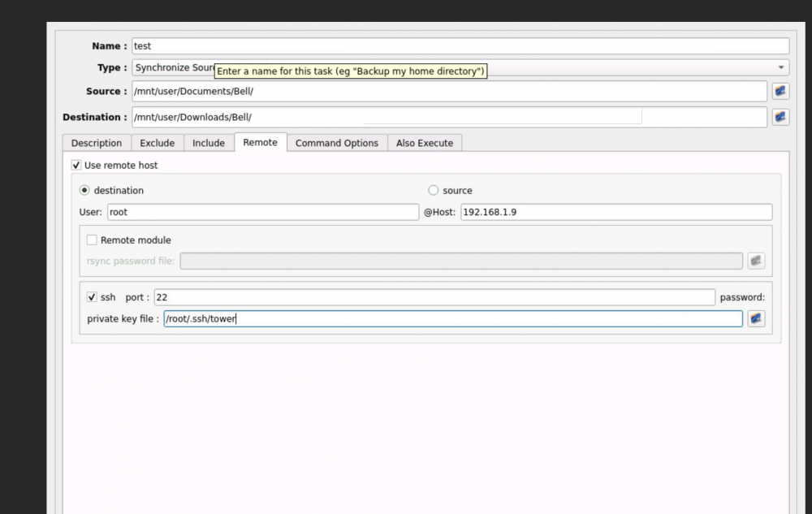Browse for the Destination directory
Image resolution: width=812 pixels, height=514 pixels.
[x=780, y=117]
